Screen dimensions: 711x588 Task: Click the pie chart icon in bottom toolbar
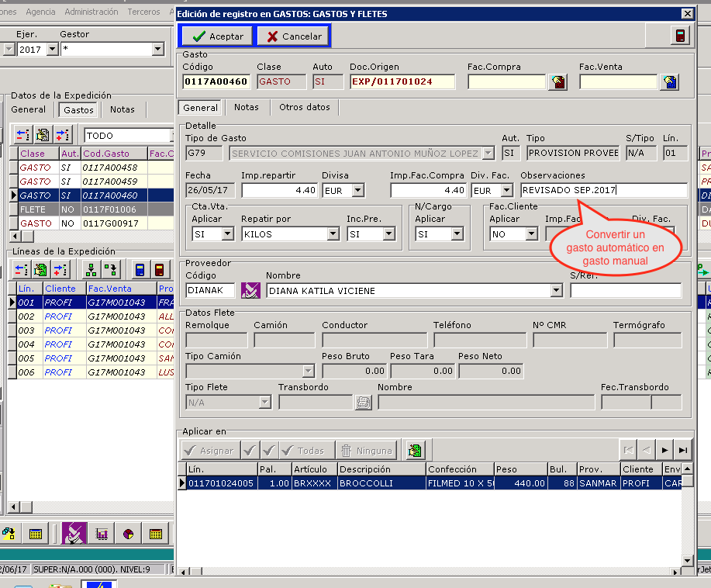[128, 534]
